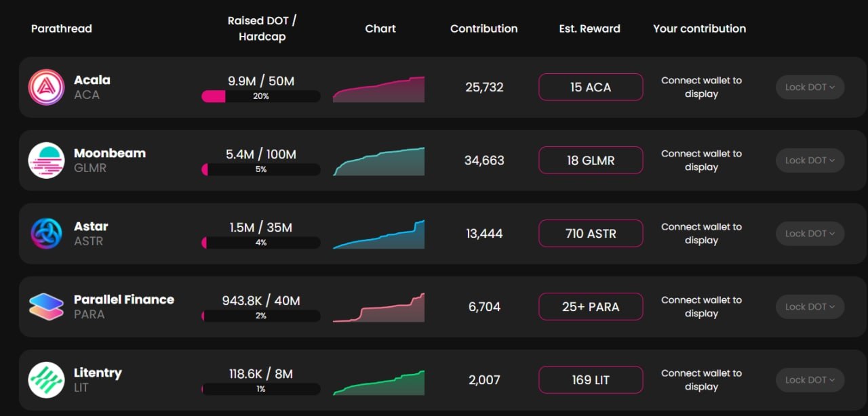Click the Parallel Finance logo icon
This screenshot has width=868, height=416.
pos(46,307)
